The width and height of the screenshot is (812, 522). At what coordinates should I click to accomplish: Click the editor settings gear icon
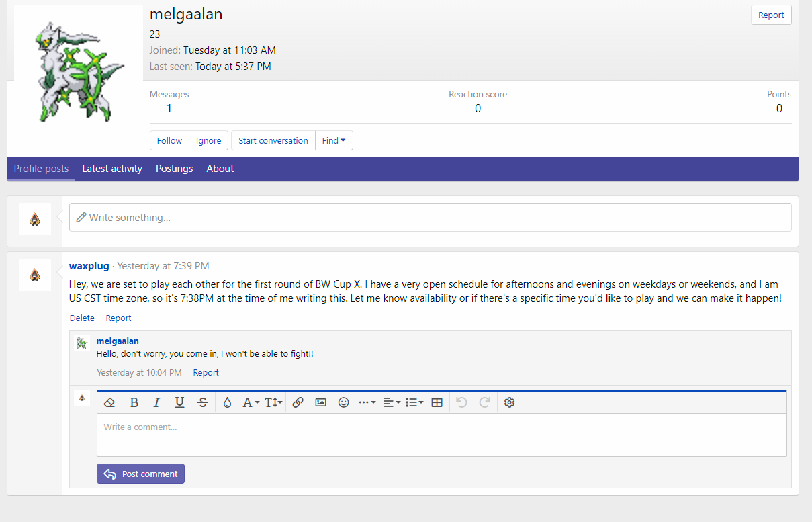[x=509, y=402]
